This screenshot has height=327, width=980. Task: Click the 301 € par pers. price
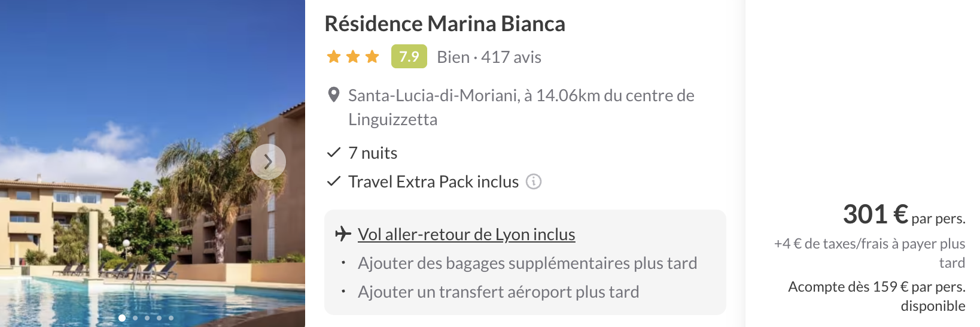(x=904, y=214)
